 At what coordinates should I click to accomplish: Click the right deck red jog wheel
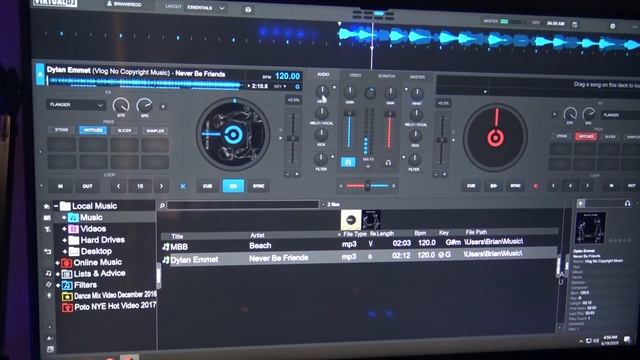[x=495, y=138]
